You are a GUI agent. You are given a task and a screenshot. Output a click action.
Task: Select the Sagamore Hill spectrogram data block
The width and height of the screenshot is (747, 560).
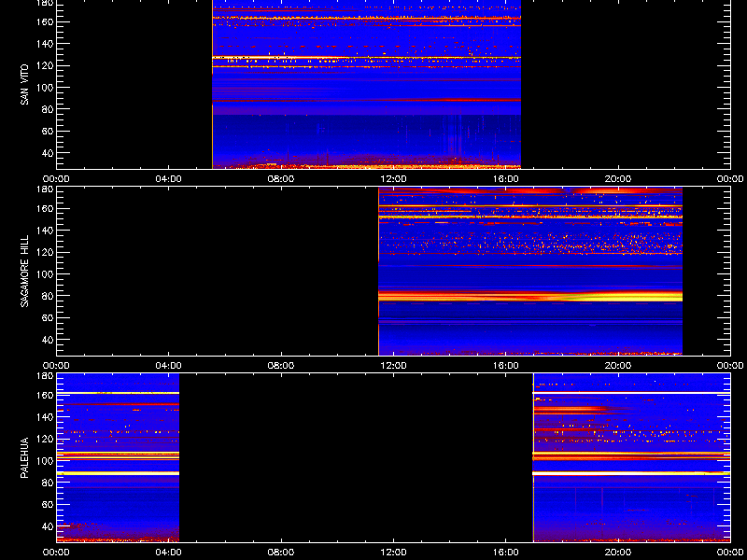(530, 271)
